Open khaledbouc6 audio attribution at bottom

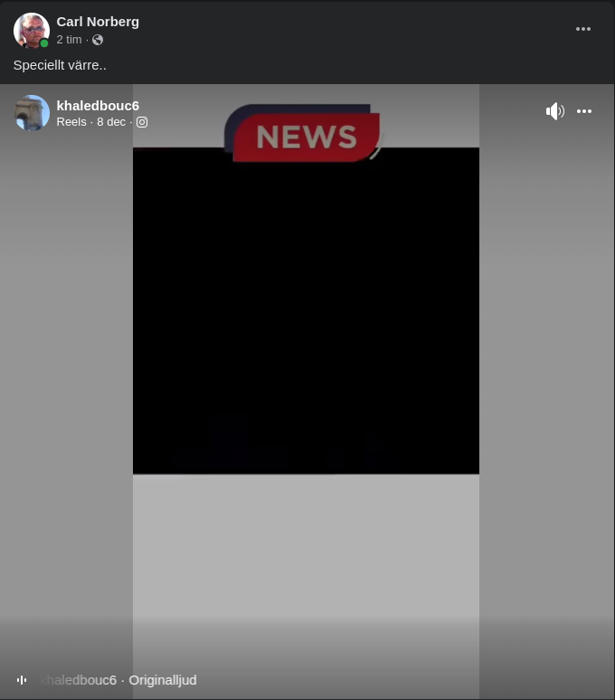click(x=80, y=680)
